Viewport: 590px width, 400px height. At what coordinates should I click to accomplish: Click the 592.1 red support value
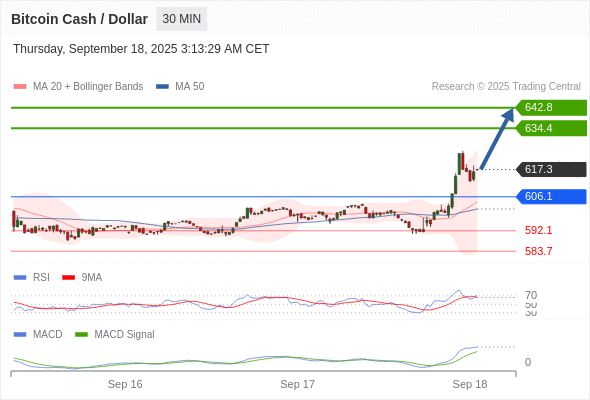(538, 230)
